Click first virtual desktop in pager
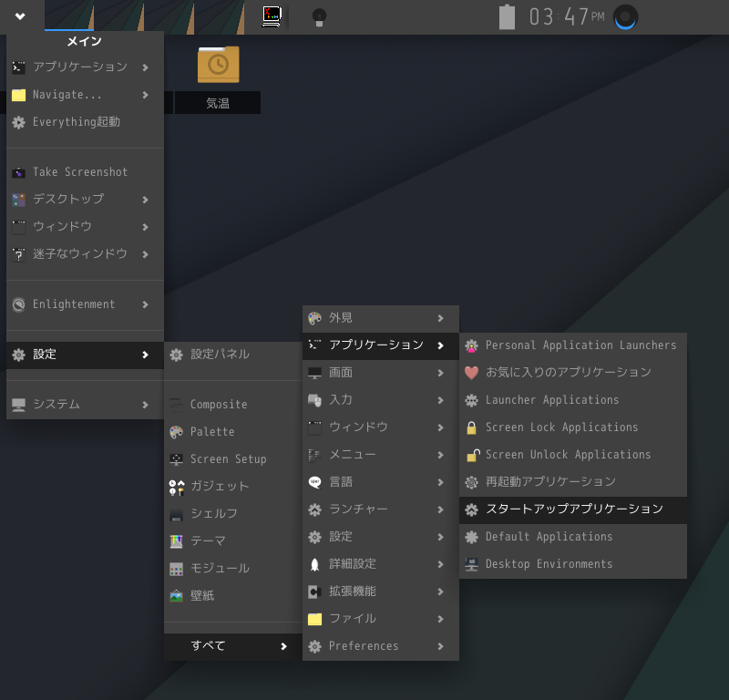 69,15
